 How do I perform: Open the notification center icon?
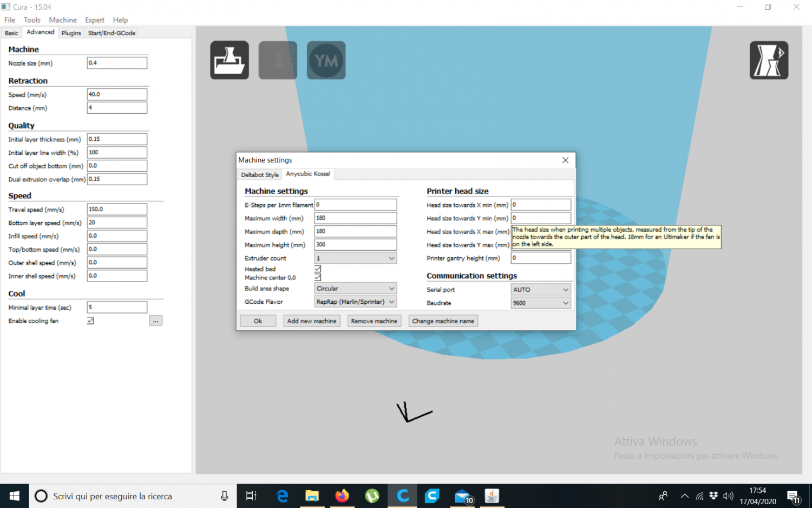(x=794, y=496)
